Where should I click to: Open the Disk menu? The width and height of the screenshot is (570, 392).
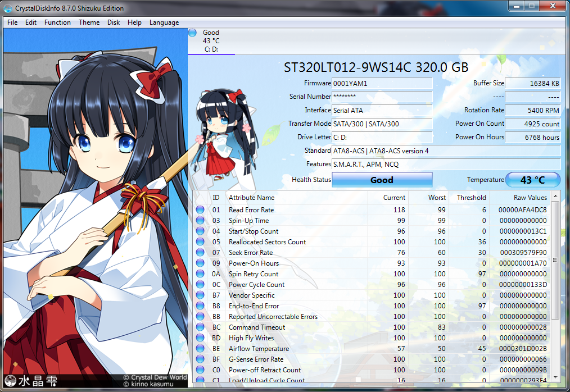click(x=114, y=22)
